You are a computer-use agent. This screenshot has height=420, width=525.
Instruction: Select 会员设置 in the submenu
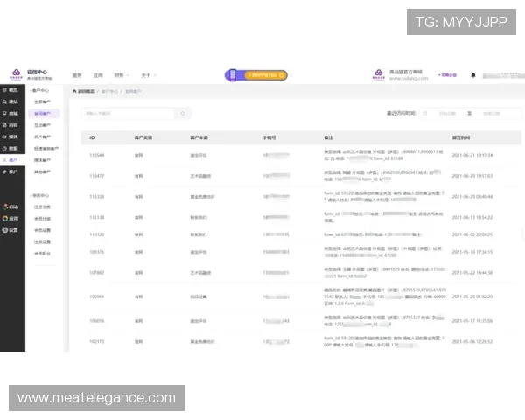click(42, 230)
